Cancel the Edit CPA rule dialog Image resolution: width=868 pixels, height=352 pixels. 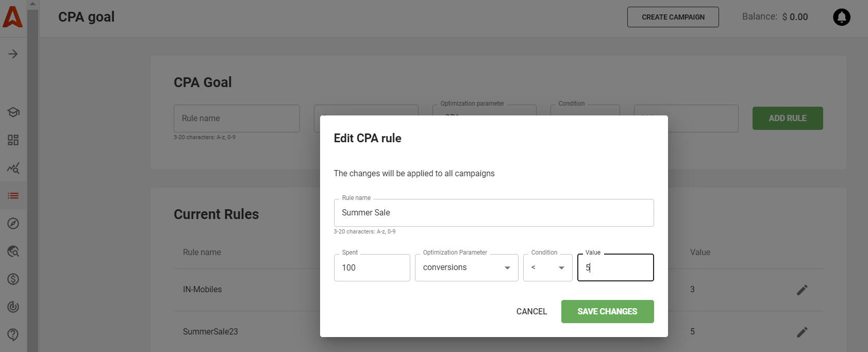coord(531,311)
